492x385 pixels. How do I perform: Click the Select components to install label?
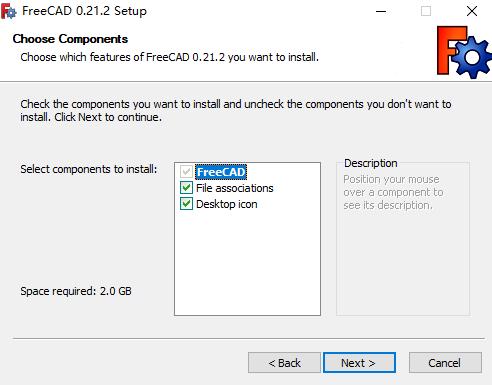[x=89, y=169]
